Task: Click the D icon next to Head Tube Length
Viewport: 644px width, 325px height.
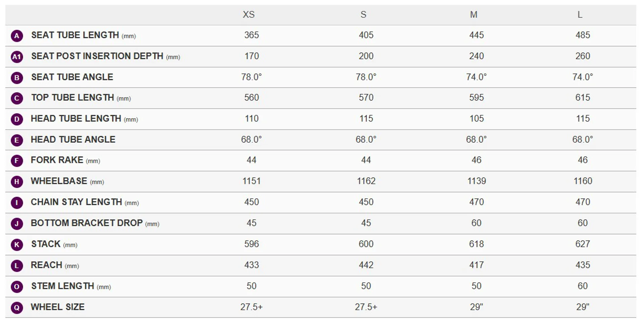Action: (x=17, y=119)
